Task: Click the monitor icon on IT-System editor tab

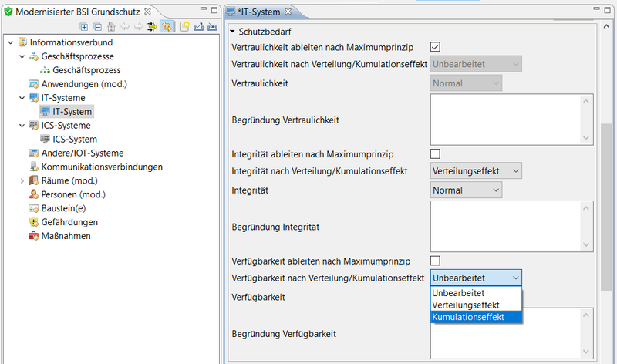Action: pyautogui.click(x=231, y=12)
